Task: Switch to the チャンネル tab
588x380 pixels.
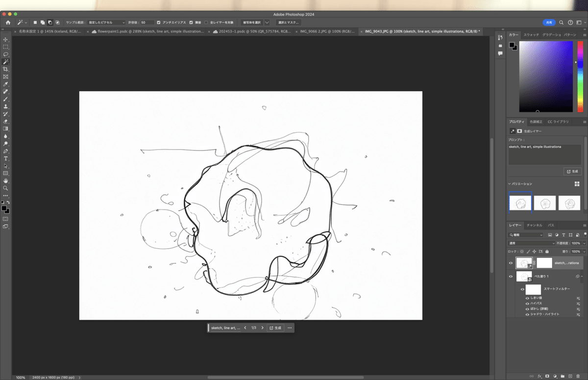Action: [535, 225]
